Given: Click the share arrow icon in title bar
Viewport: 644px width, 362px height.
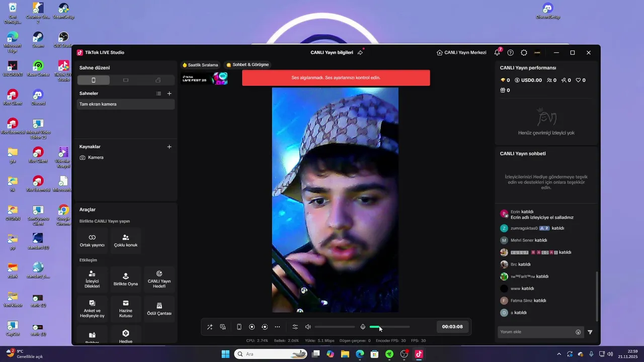Looking at the screenshot, I should click(x=360, y=52).
